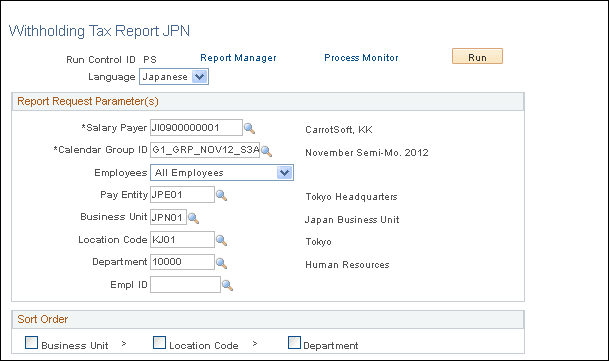Image resolution: width=609 pixels, height=361 pixels.
Task: Click the Run button
Action: pyautogui.click(x=477, y=56)
